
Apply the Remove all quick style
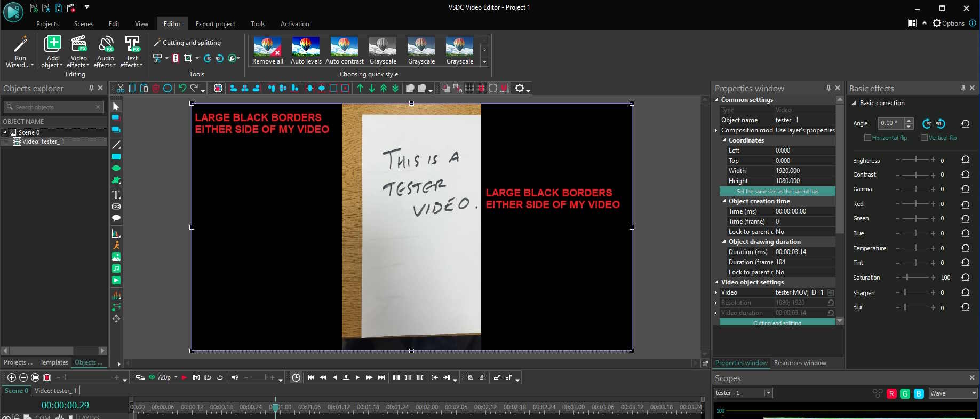268,51
